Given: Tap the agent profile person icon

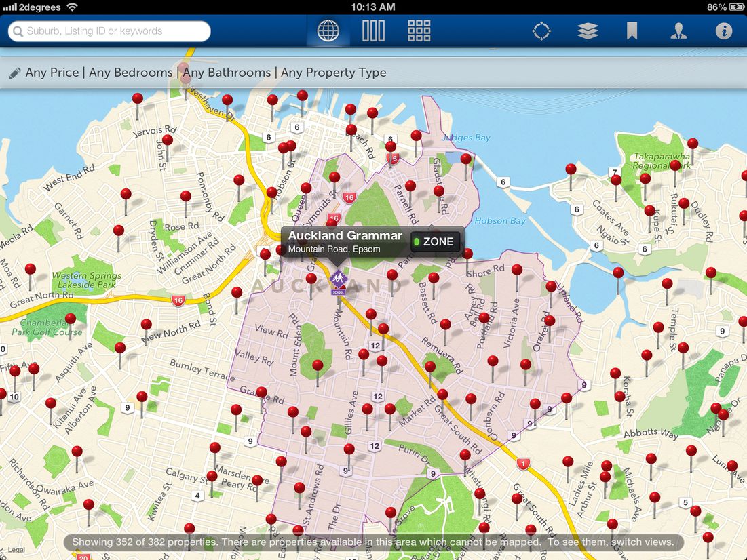Looking at the screenshot, I should [678, 31].
